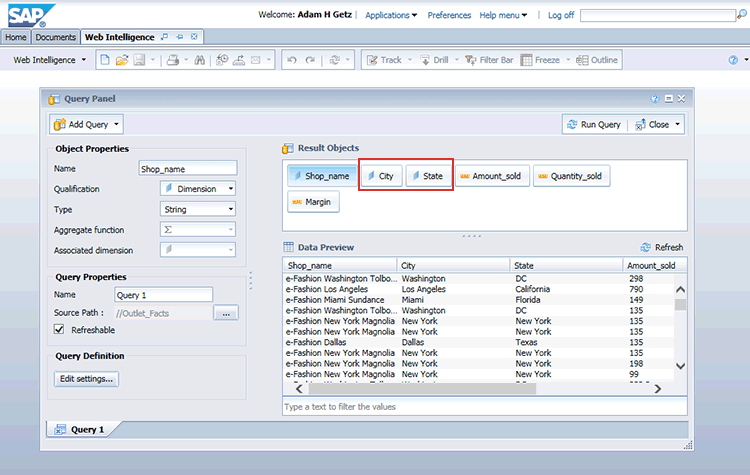Click the search magnifier icon at top right

[742, 15]
